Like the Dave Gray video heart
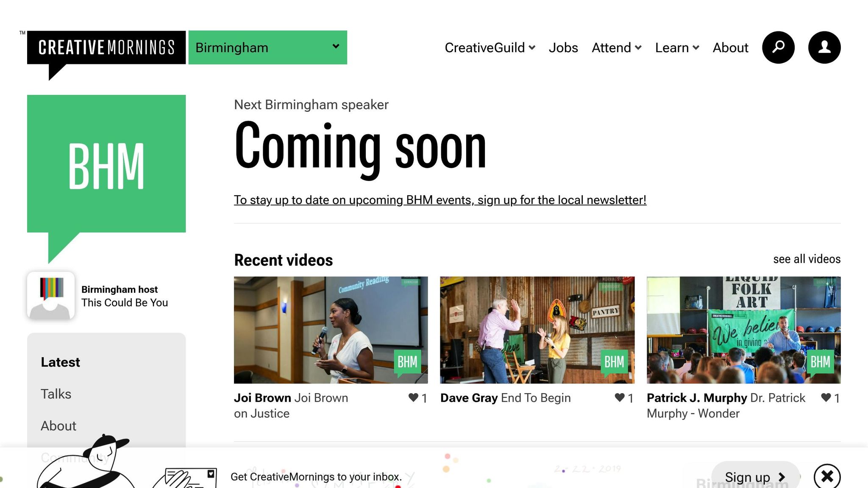Screen dimensions: 868x488 [620, 398]
